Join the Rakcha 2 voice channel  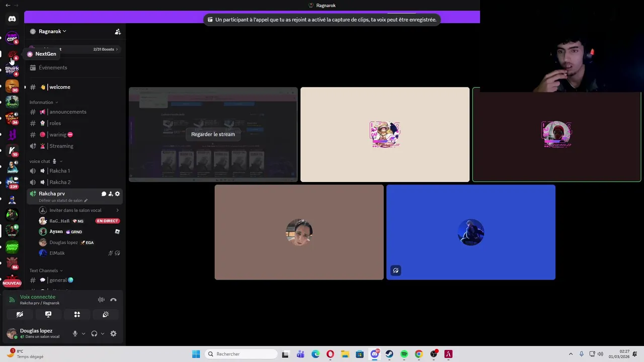74,182
